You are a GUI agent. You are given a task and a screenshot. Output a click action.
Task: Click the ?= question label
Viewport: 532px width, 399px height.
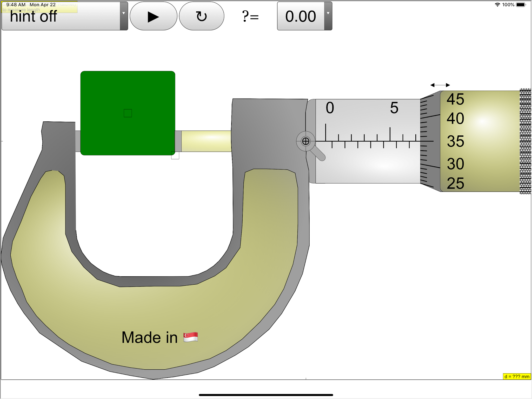pos(250,17)
